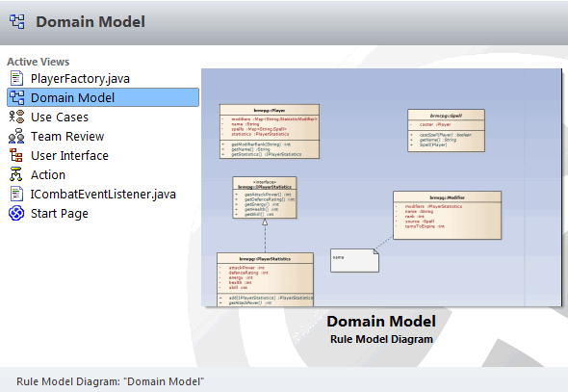Click the User Interface tree icon
Viewport: 568px width, 392px height.
pos(16,155)
